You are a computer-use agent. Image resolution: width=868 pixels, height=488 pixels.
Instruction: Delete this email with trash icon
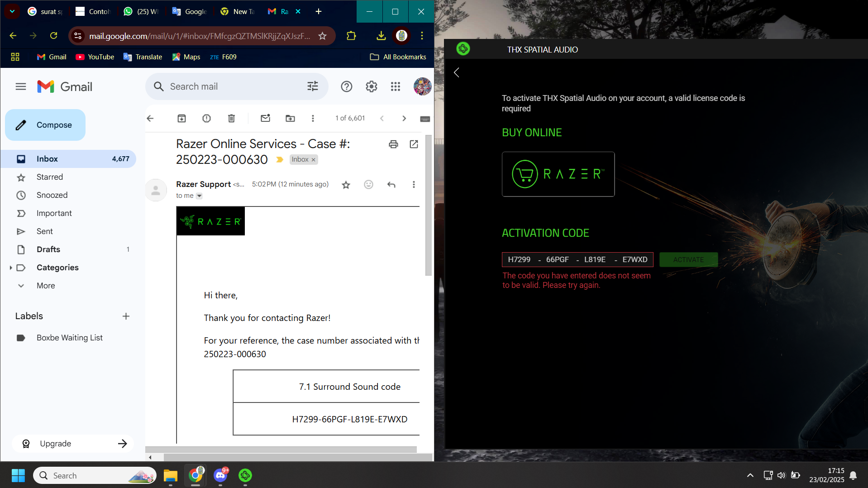point(231,118)
